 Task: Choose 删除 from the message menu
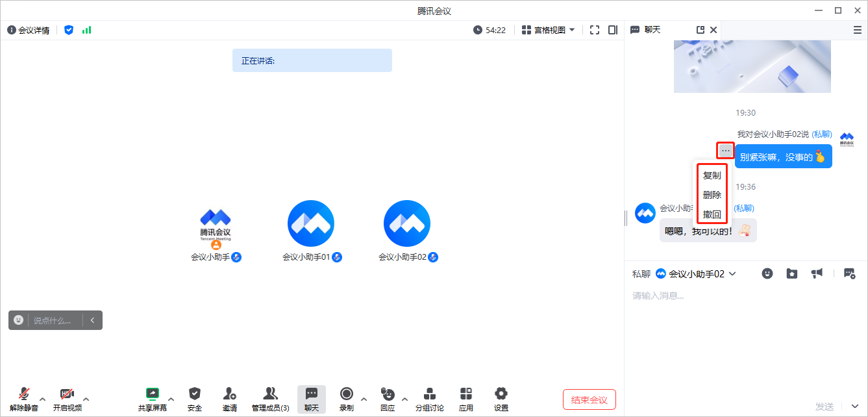pos(712,195)
